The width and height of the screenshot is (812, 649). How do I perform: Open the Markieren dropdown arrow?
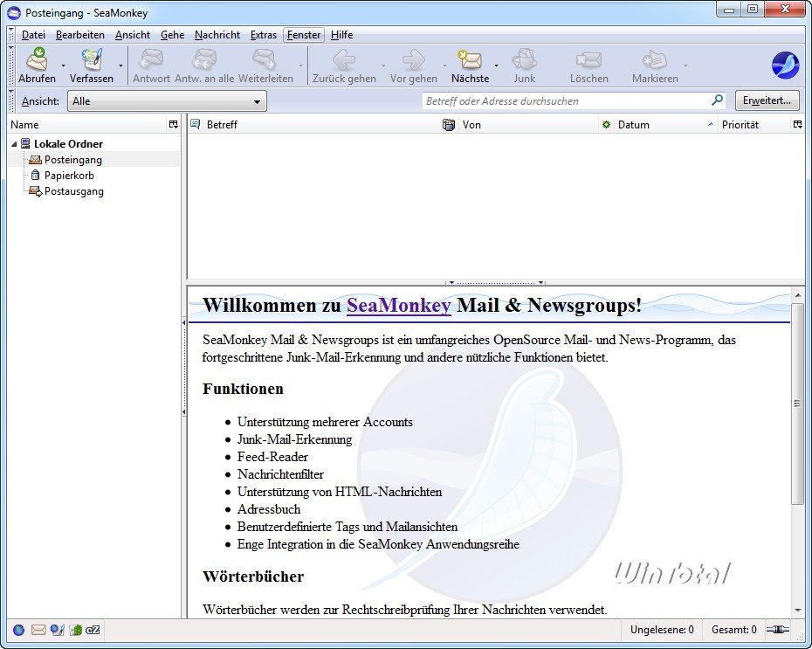coord(685,66)
